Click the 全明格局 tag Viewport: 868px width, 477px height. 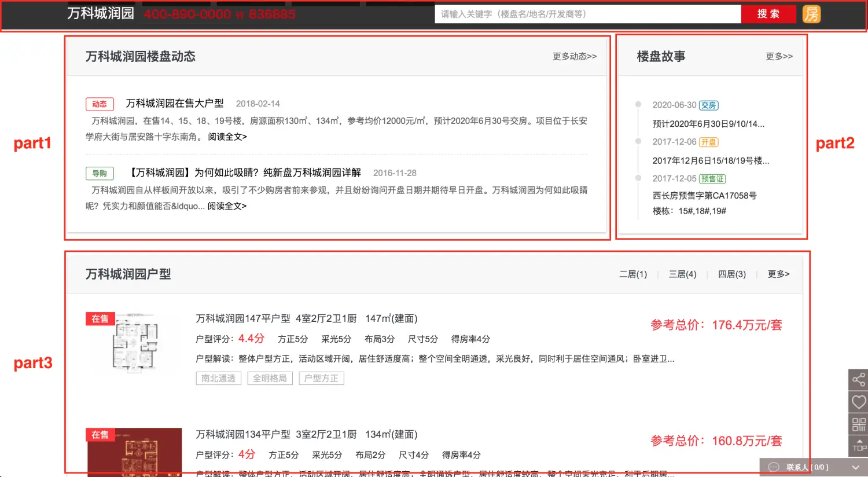[270, 378]
